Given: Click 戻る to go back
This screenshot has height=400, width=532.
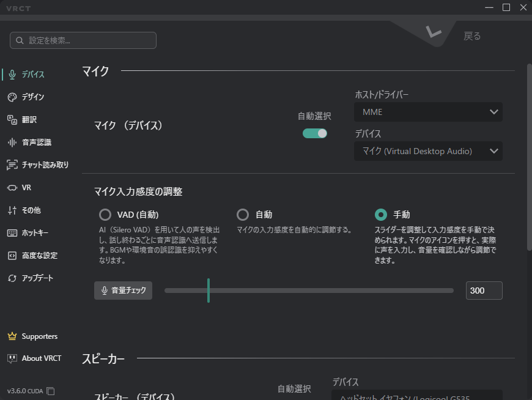Looking at the screenshot, I should (x=472, y=36).
